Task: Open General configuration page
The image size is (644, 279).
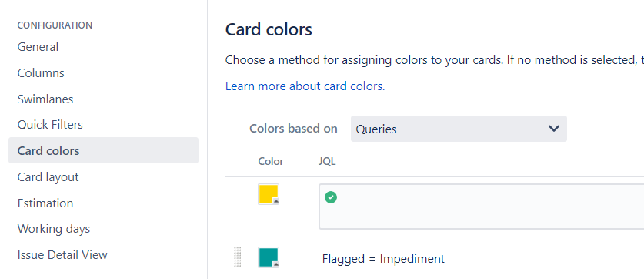Action: pos(38,47)
